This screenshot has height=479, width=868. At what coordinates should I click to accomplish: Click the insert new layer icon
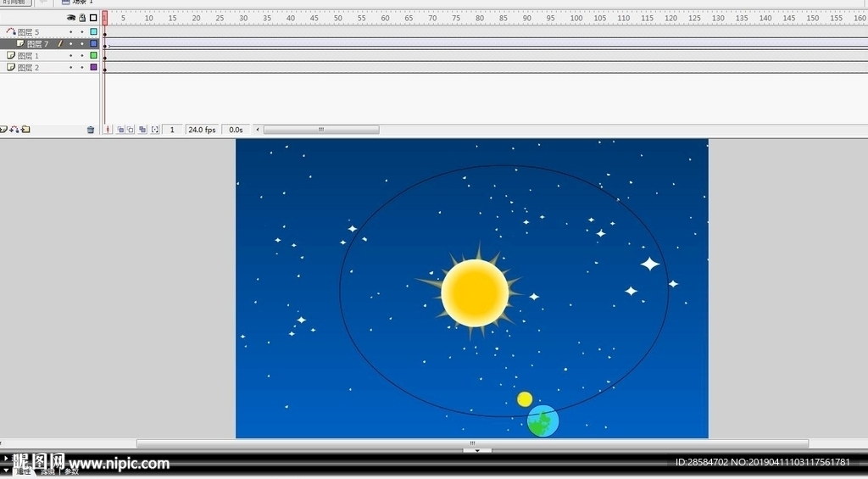click(x=3, y=130)
